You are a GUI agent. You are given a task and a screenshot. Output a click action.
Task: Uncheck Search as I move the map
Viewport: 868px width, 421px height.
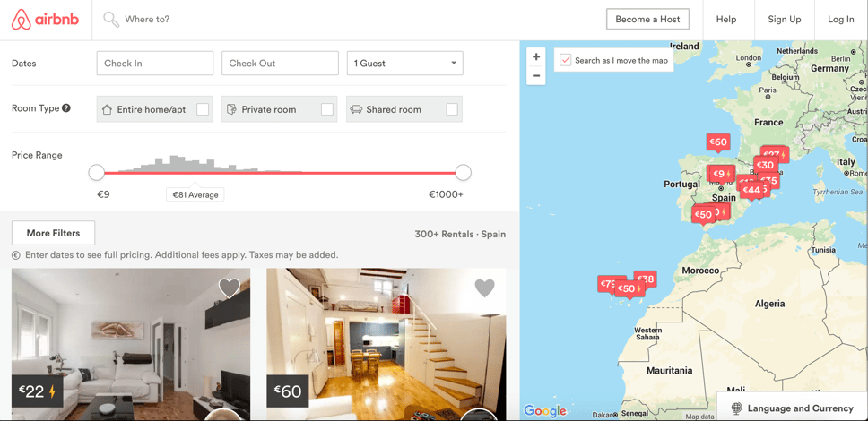click(x=566, y=60)
